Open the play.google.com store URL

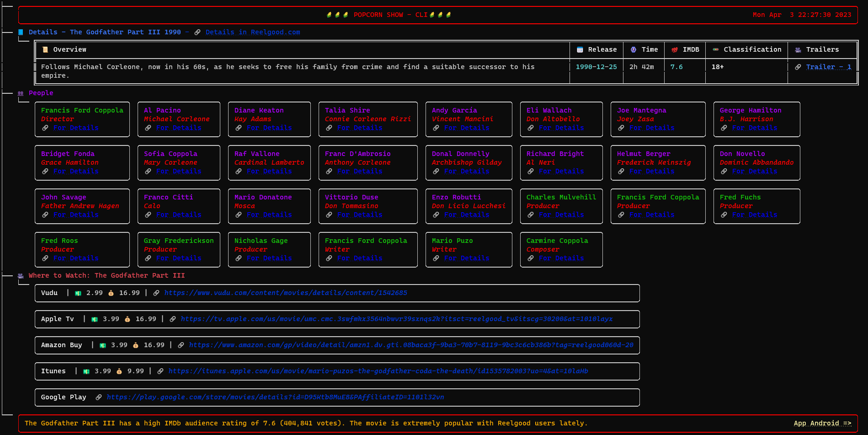[x=276, y=397]
